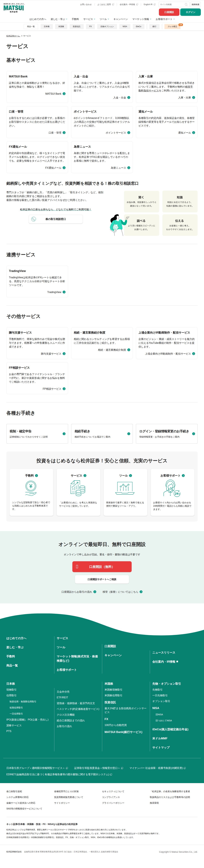
Task: Click the arrow icon on the ポイントサービス card
Action: point(129,133)
